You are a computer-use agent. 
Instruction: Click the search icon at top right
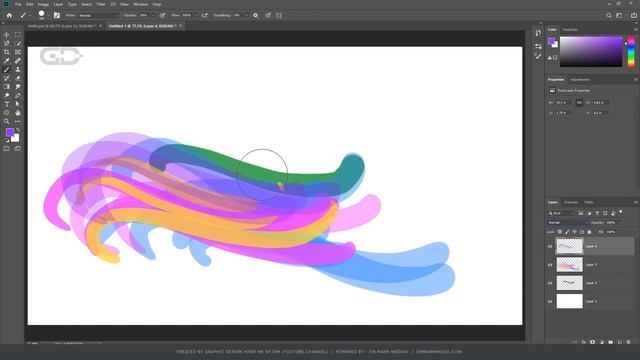(x=609, y=15)
